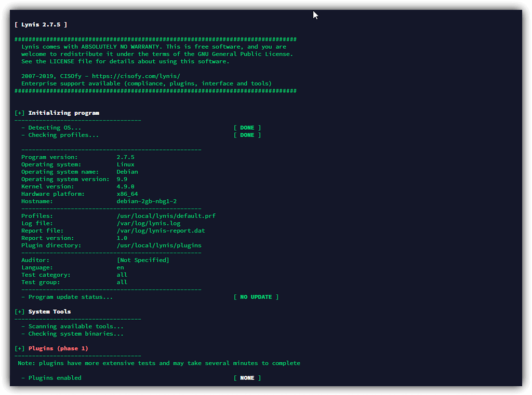
Task: Click the Hardware platform value x86_64
Action: pyautogui.click(x=127, y=194)
